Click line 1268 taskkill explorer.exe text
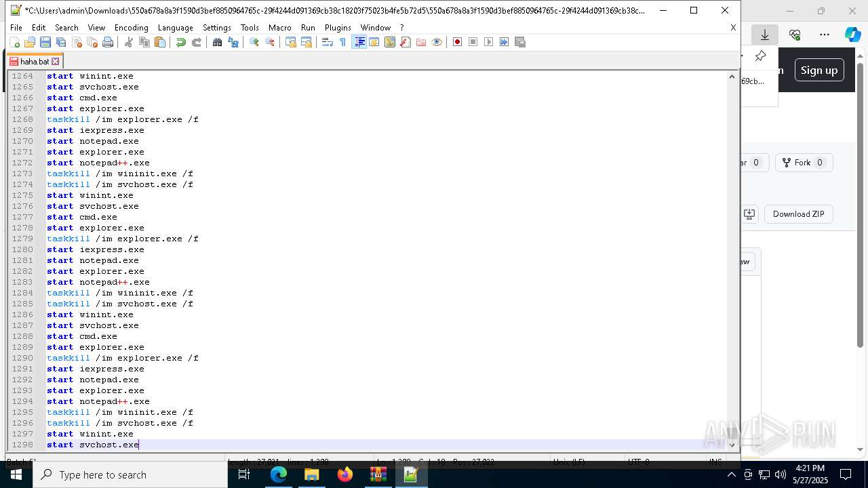The height and width of the screenshot is (488, 868). pos(123,119)
